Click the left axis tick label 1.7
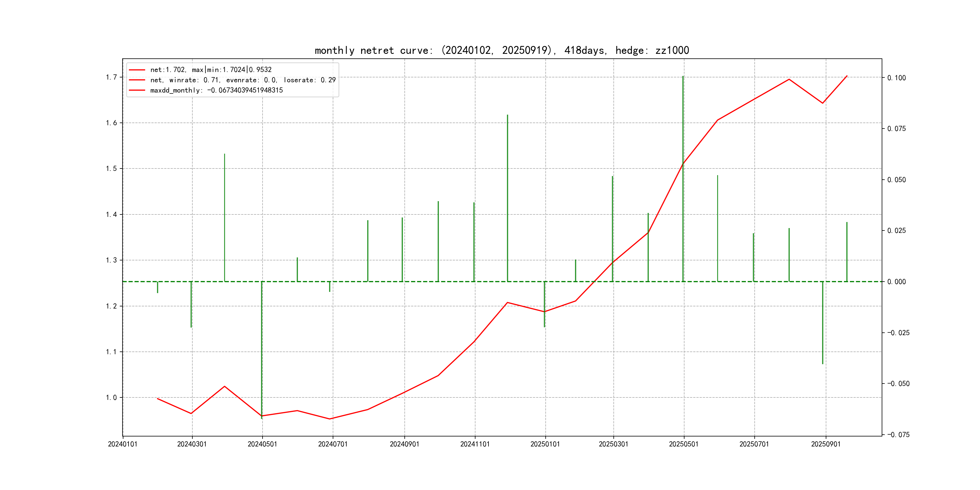 (x=112, y=77)
